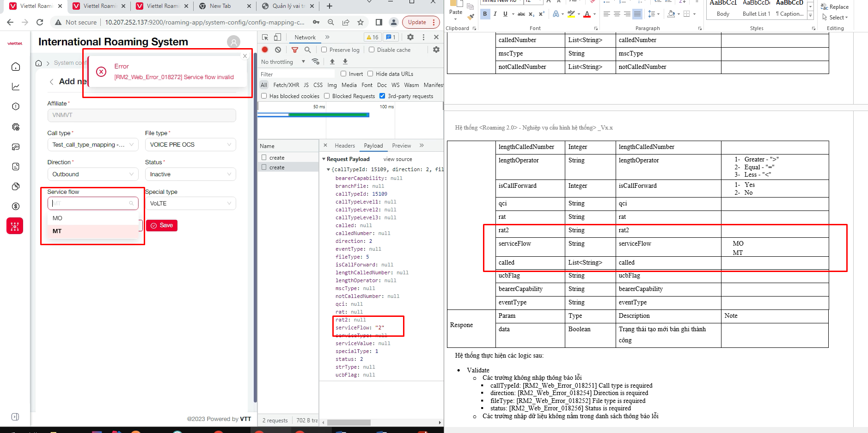The image size is (868, 433).
Task: Open the File type dropdown
Action: point(190,145)
